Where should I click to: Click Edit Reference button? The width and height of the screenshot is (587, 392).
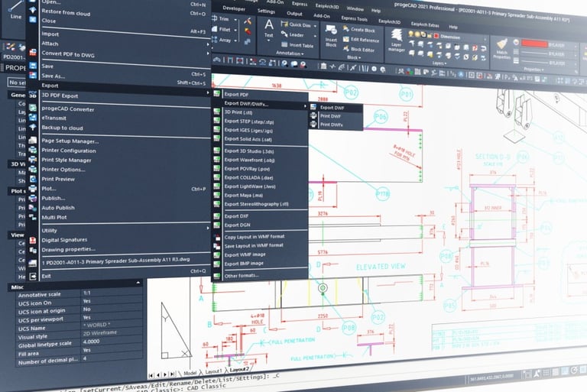click(x=361, y=40)
